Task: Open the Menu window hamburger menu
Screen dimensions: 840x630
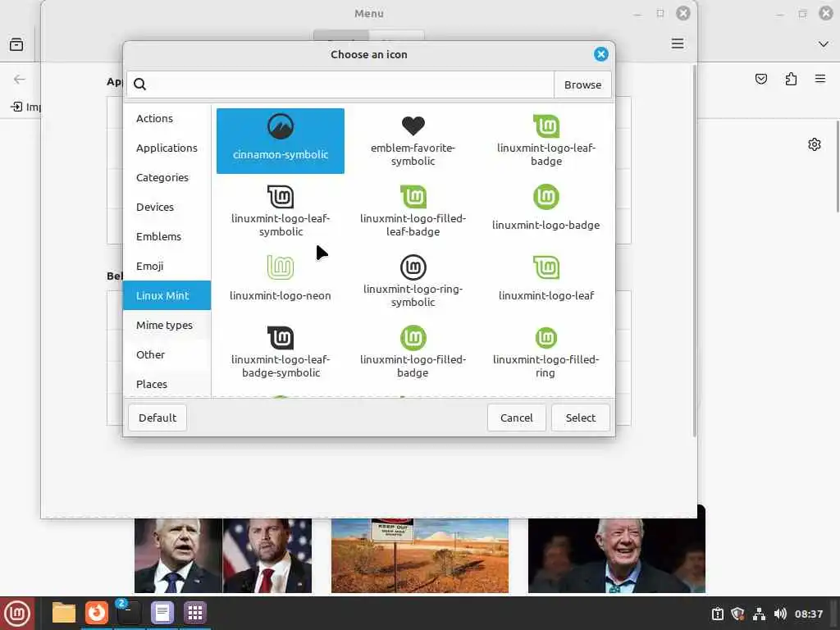Action: pos(677,43)
